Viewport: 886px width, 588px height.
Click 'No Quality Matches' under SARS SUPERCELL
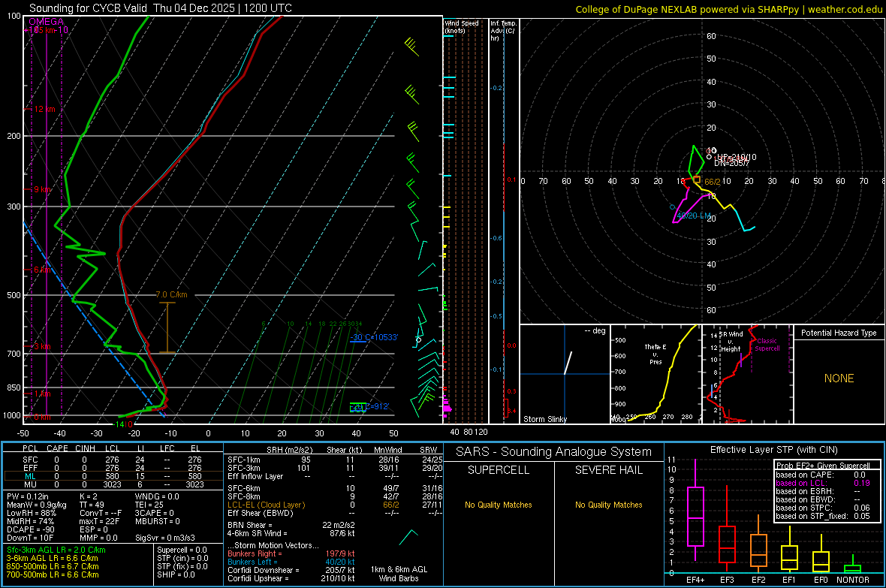(499, 505)
